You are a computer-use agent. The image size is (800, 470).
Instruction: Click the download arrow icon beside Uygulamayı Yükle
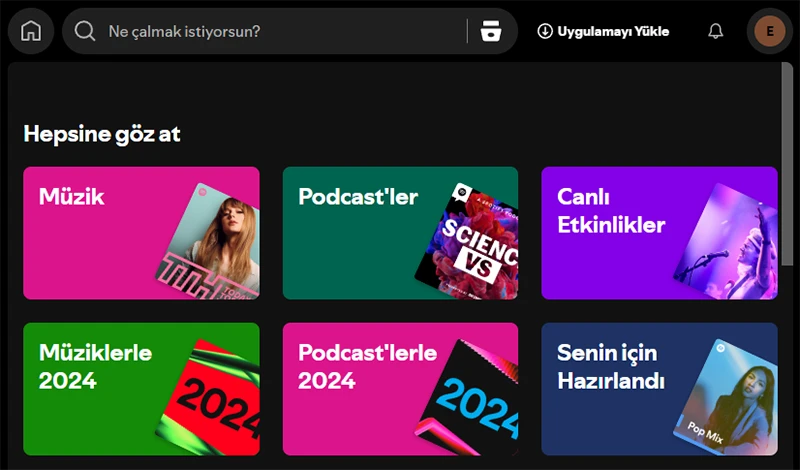[x=545, y=31]
